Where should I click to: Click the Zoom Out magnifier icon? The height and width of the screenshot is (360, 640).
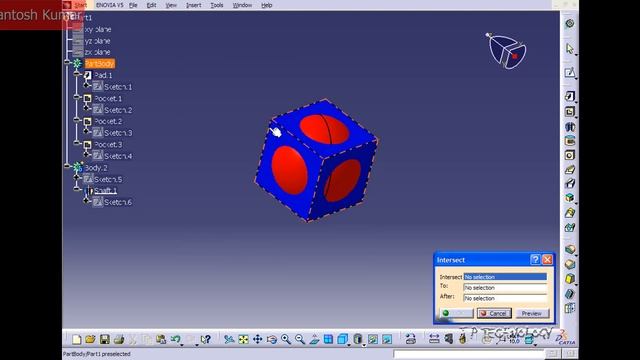[x=300, y=339]
